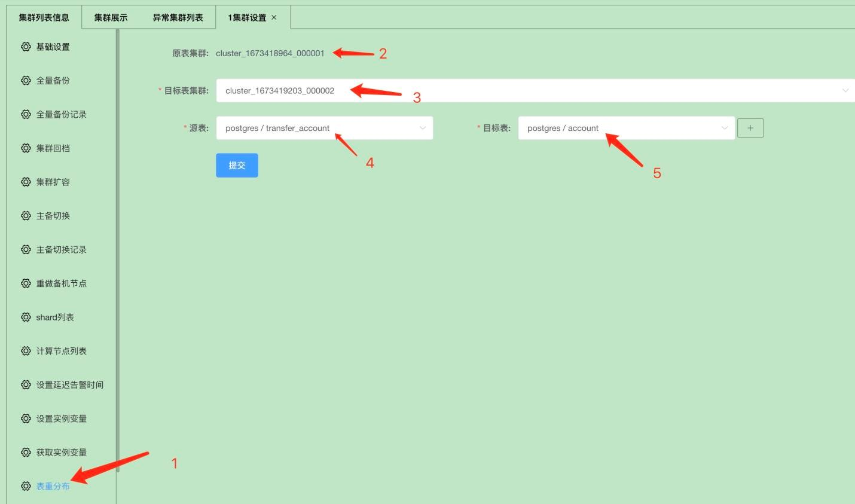
Task: Click the gear icon beside 获取实例变量
Action: click(26, 452)
